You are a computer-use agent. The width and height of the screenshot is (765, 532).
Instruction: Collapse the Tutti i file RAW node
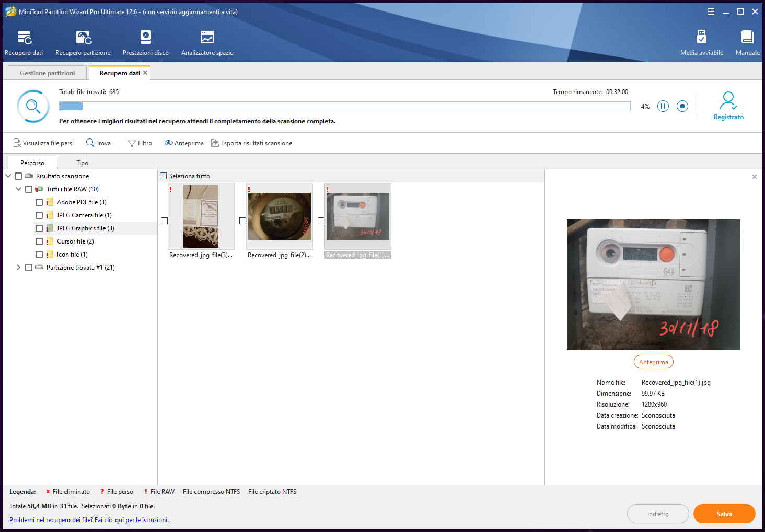pos(18,189)
